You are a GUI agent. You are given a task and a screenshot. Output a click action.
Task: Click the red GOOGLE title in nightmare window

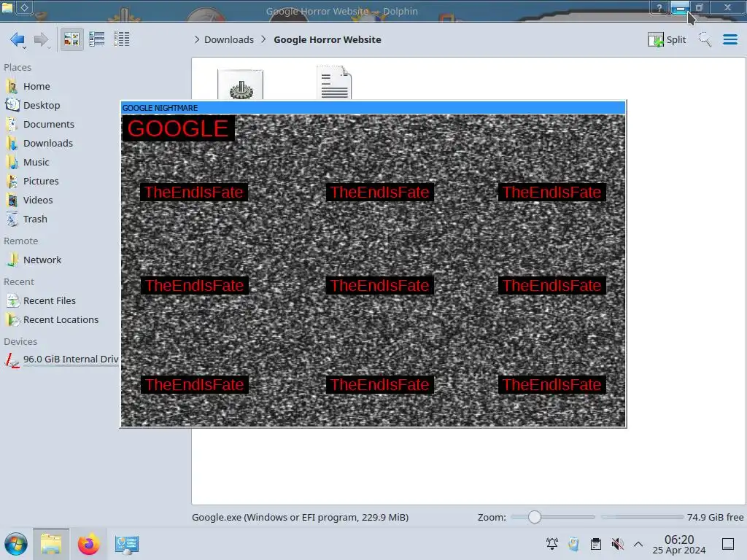pos(178,128)
